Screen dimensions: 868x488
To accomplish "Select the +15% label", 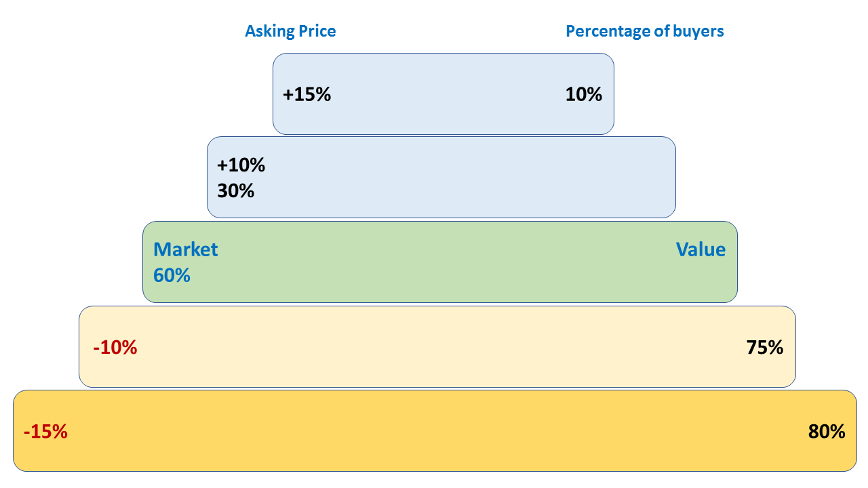I will (x=307, y=94).
